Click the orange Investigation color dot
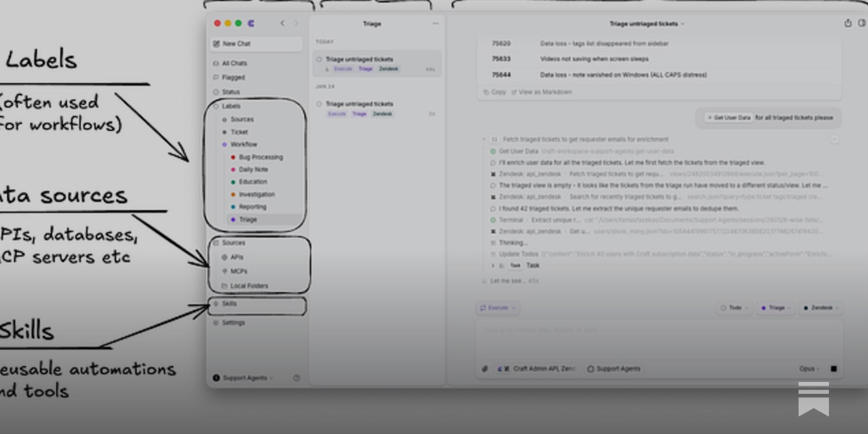The image size is (868, 434). (233, 194)
